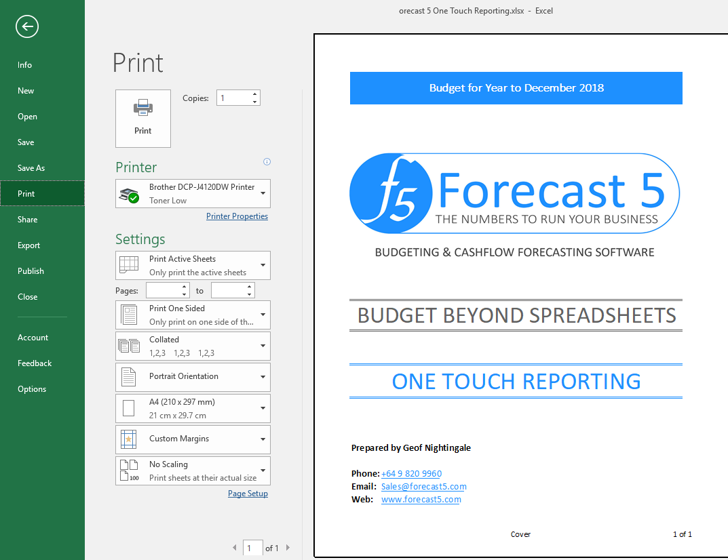
Task: Decrease the starting page number
Action: 185,294
